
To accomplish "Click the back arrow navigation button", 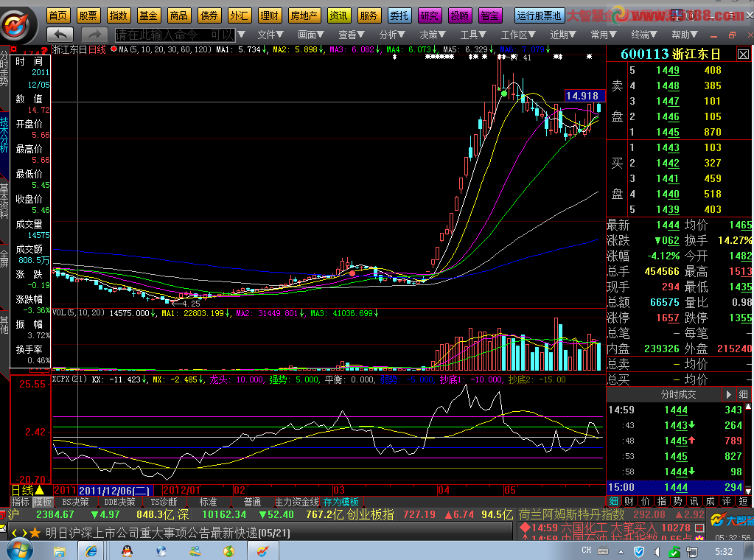I will tap(60, 35).
